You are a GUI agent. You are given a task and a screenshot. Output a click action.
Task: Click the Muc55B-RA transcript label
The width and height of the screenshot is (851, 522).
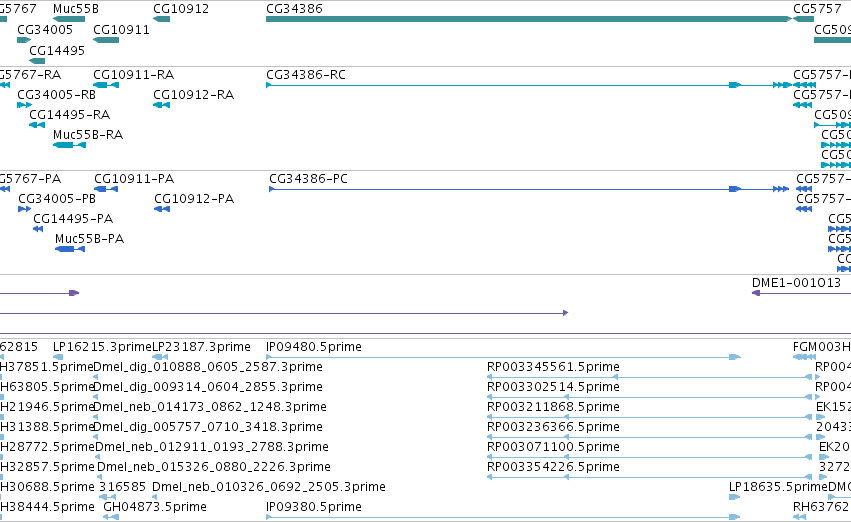[x=88, y=135]
